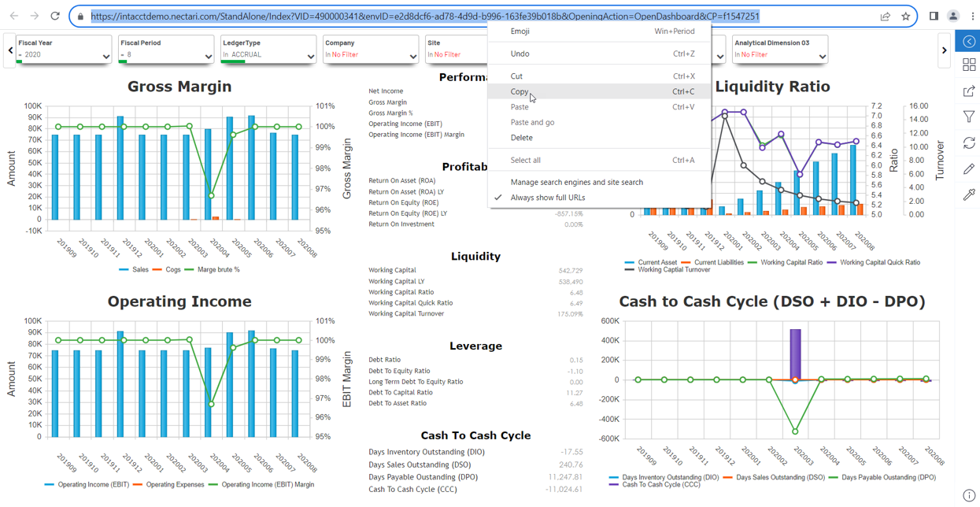
Task: Toggle Always show full URLs option
Action: (x=547, y=198)
